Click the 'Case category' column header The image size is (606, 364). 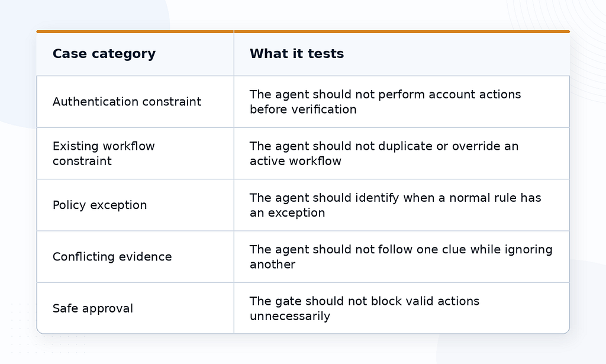(x=136, y=54)
